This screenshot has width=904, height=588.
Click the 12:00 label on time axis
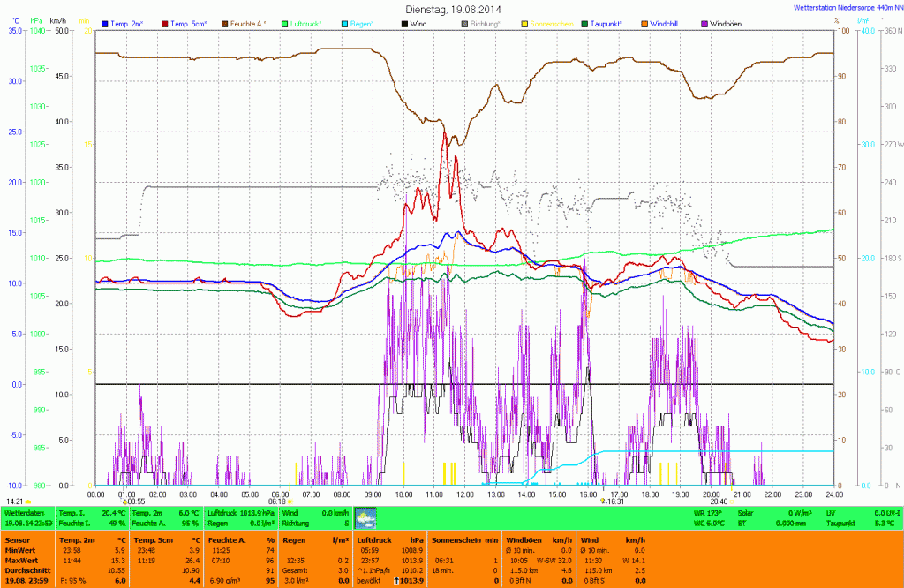pyautogui.click(x=464, y=494)
